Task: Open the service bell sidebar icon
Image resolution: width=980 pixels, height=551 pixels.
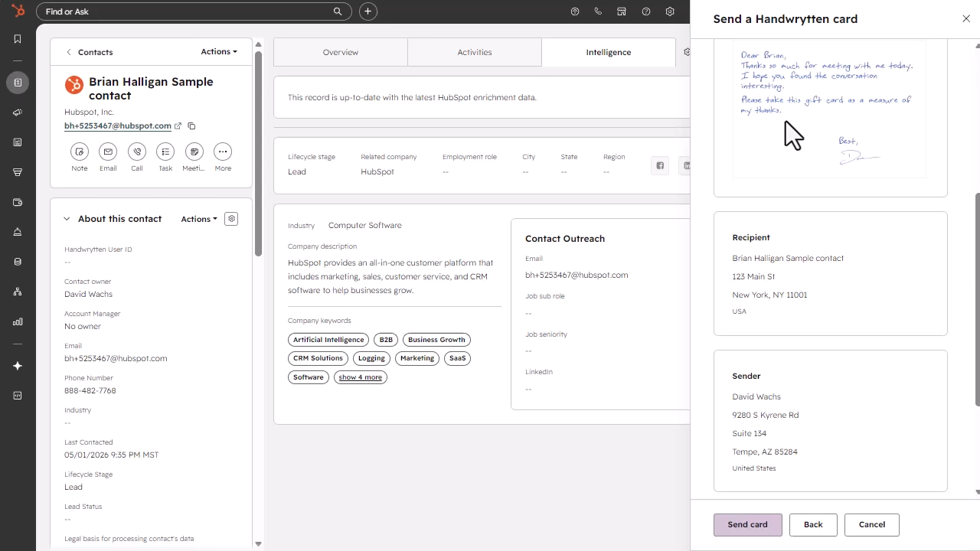Action: click(x=18, y=232)
